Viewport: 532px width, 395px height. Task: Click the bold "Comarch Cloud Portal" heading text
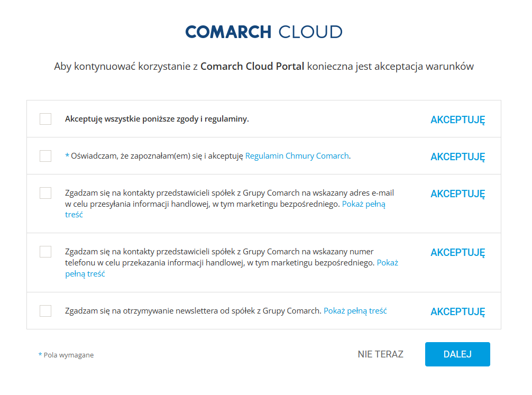point(252,67)
